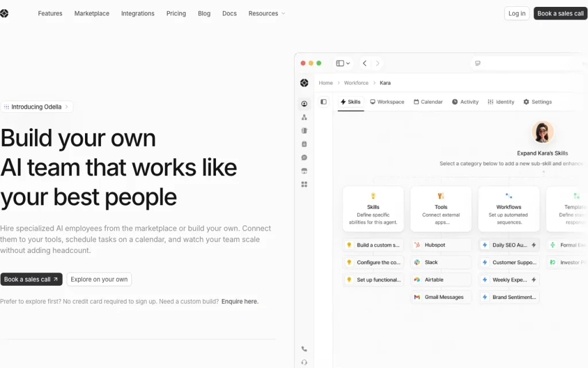
Task: Open the Features page from navigation
Action: tap(51, 14)
